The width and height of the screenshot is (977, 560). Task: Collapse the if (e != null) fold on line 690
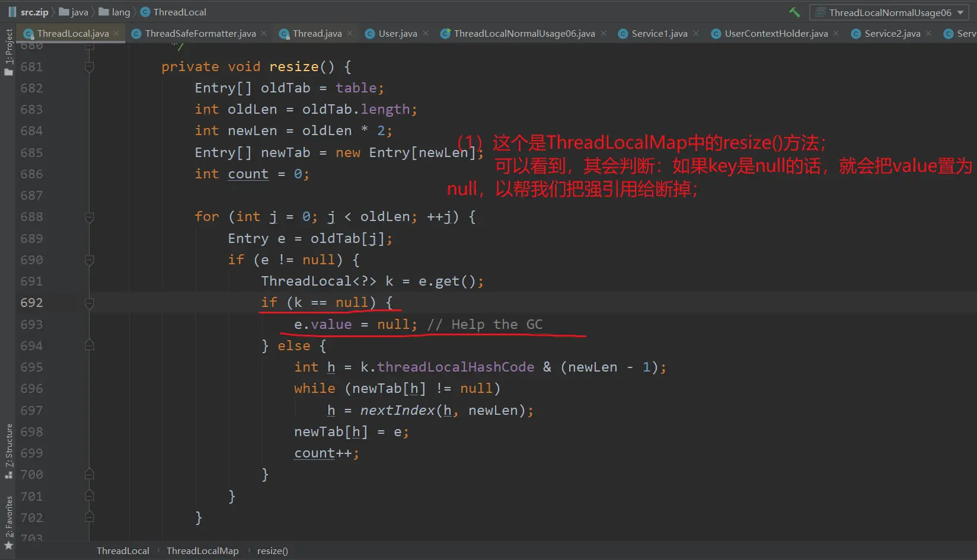pos(90,260)
